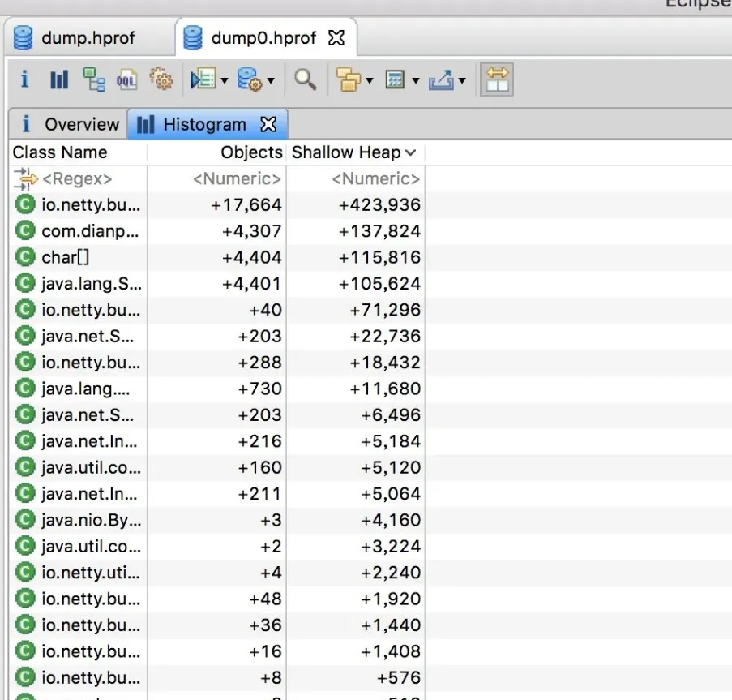Expand the calculate retained size dropdown arrow
Screen dimensions: 732x700
[416, 81]
